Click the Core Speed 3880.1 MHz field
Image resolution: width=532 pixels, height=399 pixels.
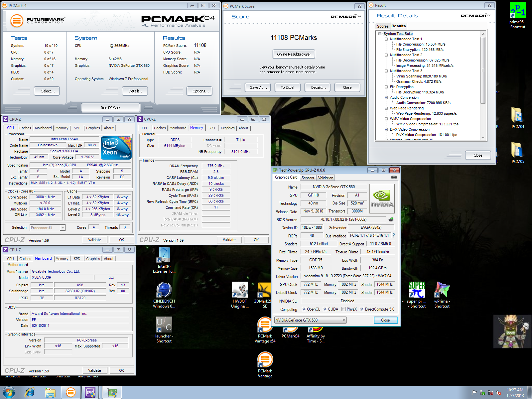[x=45, y=197]
